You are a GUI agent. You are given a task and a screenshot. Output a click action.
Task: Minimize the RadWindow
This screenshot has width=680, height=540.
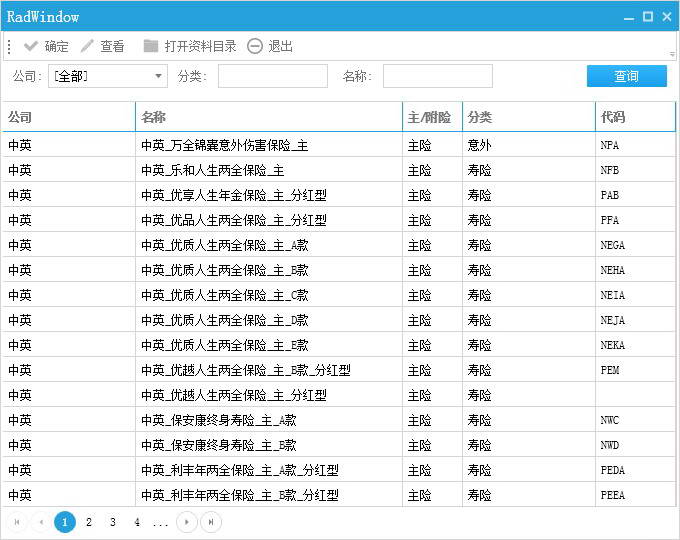(629, 18)
